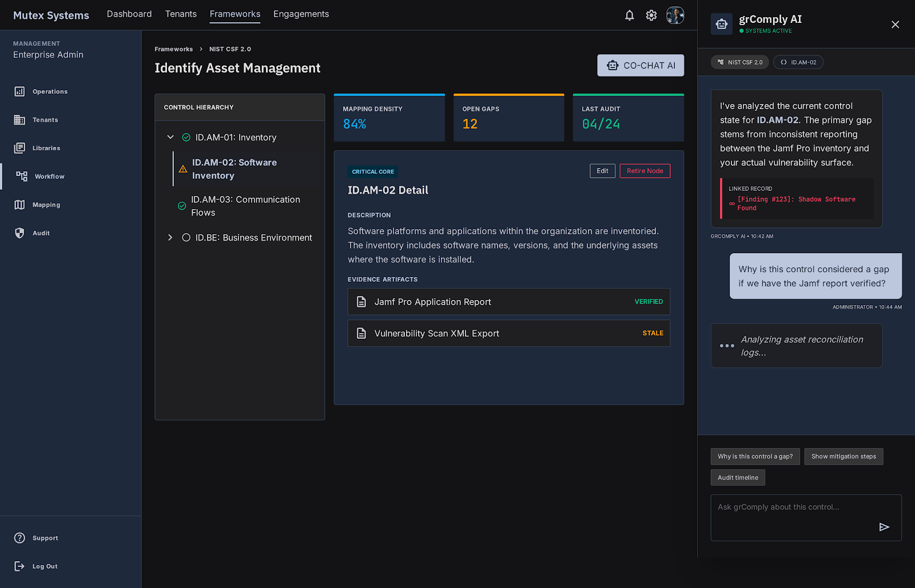The height and width of the screenshot is (588, 915).
Task: Open the Jamf Pro Application Report artifact
Action: pos(509,302)
